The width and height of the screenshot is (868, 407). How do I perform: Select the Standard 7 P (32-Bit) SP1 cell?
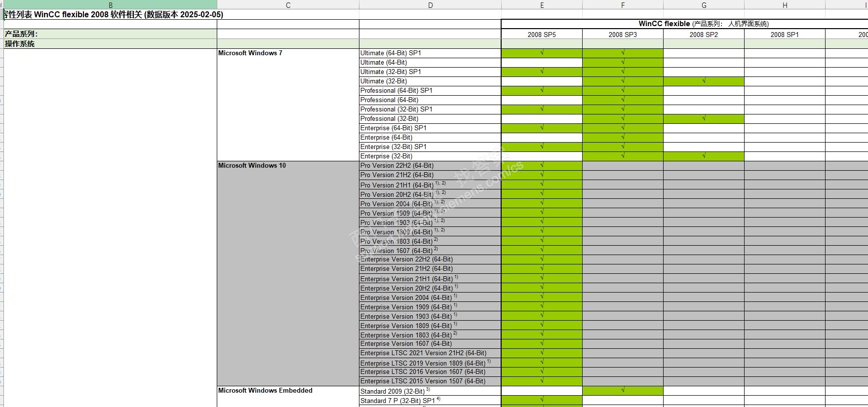click(430, 400)
